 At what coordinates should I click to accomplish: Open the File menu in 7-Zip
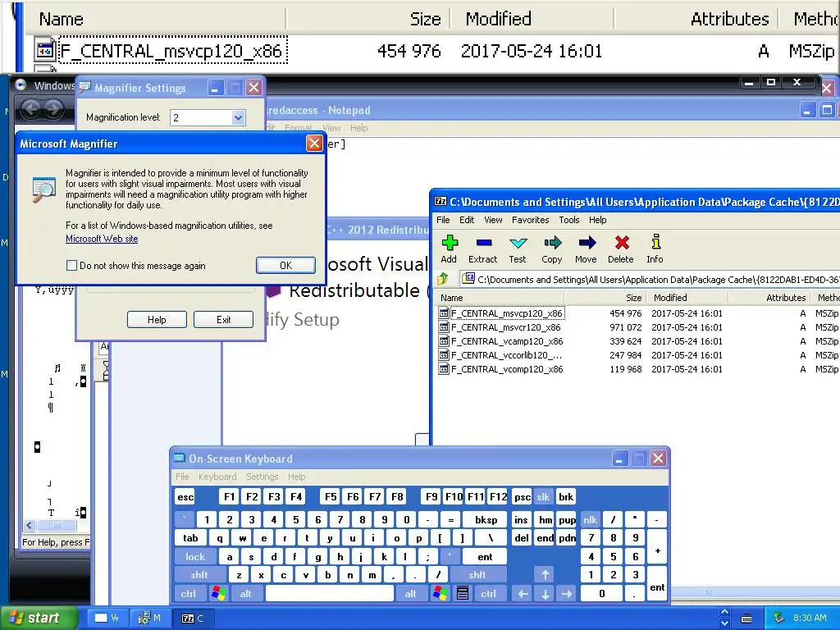coord(443,220)
